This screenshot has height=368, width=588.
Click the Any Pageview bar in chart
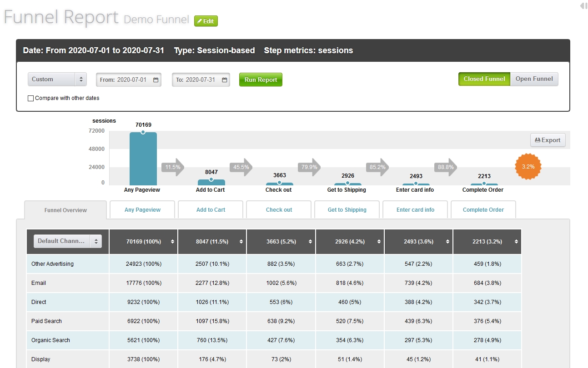click(143, 159)
